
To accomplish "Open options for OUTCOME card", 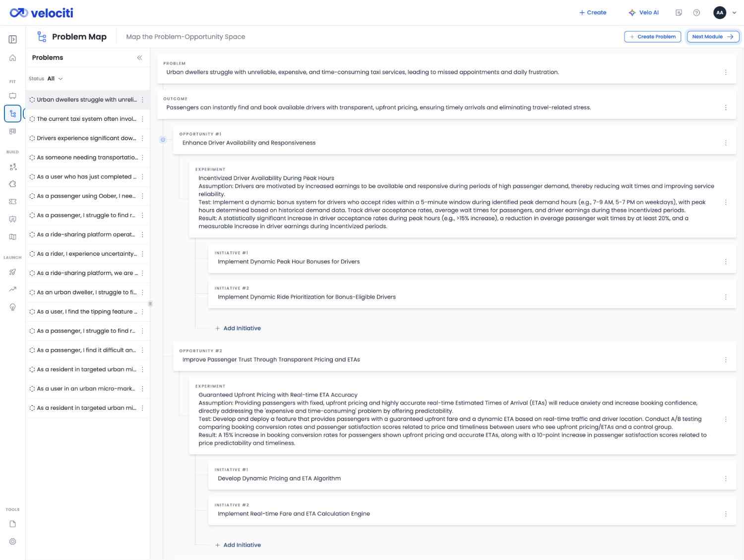I will click(x=726, y=108).
